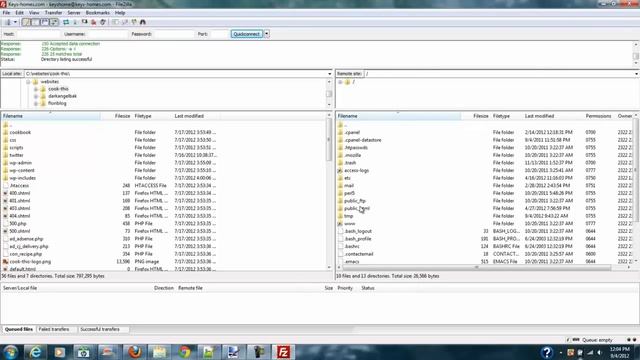Open the Site Manager toolbar icon
Image resolution: width=640 pixels, height=360 pixels.
click(x=8, y=22)
